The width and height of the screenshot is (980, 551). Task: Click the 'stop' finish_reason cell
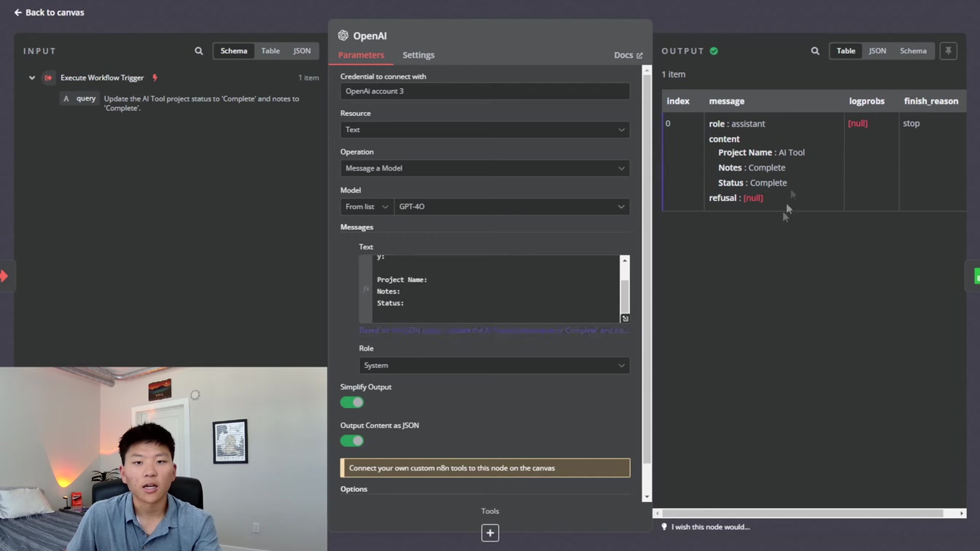pyautogui.click(x=911, y=124)
